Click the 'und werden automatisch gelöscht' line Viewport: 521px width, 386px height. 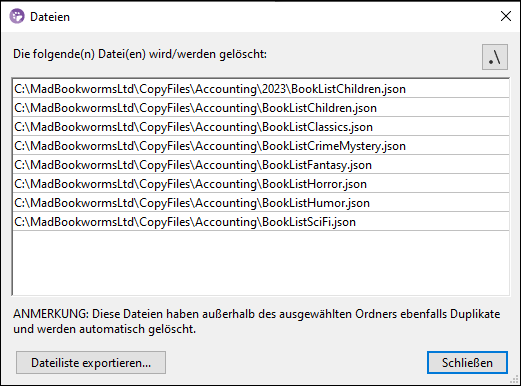coord(105,329)
